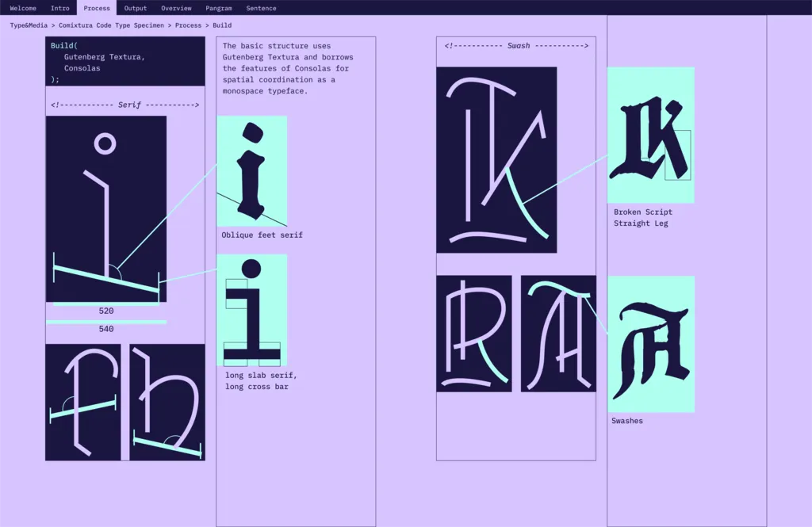Click the outlined letter h diagram
Image resolution: width=812 pixels, height=527 pixels.
167,402
